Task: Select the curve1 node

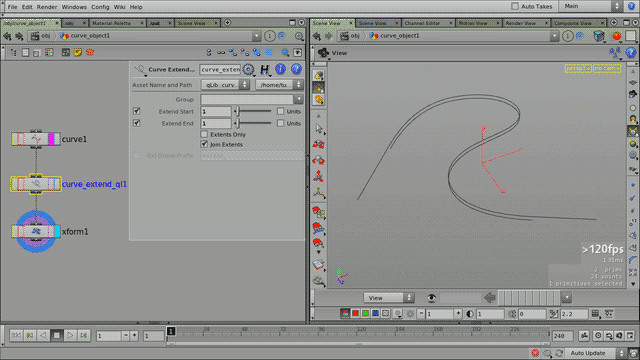Action: coord(36,139)
